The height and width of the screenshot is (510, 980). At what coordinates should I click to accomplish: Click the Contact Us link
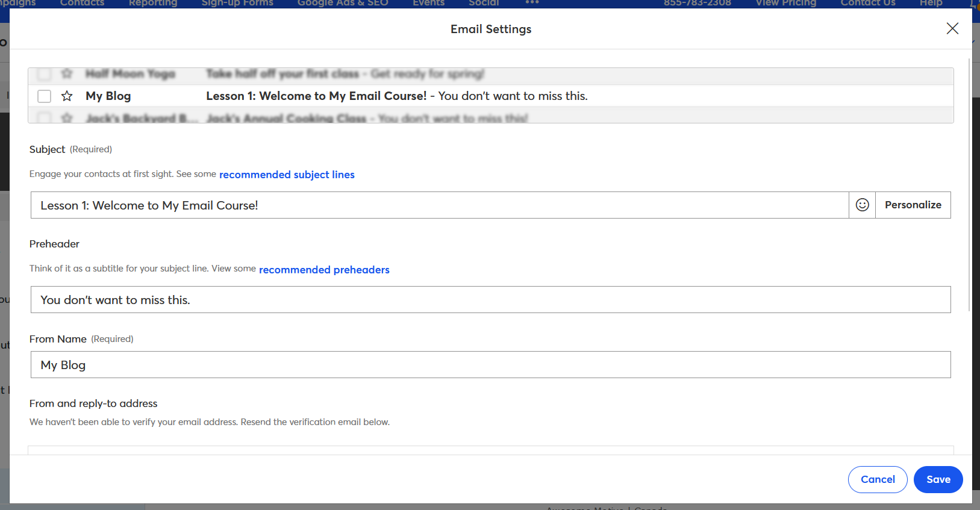pos(868,3)
